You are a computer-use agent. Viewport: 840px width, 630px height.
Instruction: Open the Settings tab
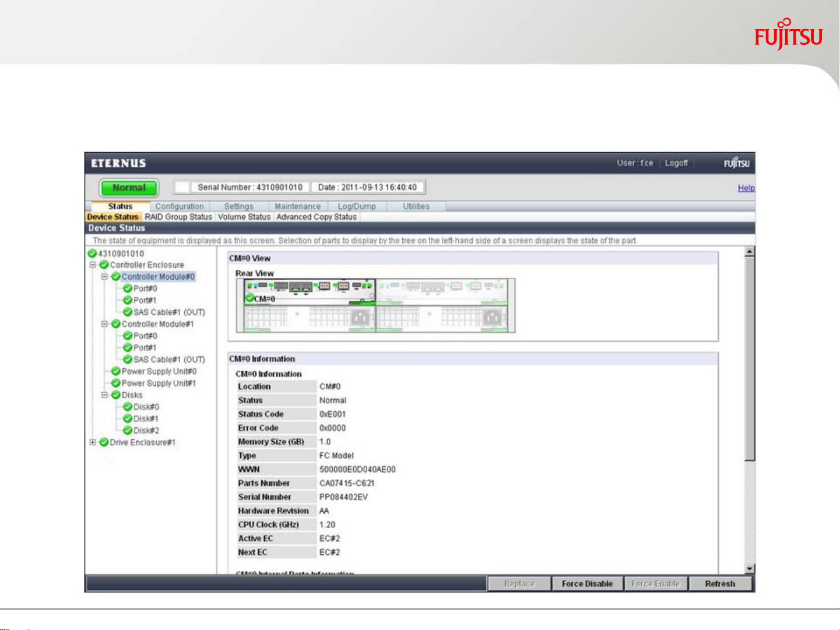point(239,206)
